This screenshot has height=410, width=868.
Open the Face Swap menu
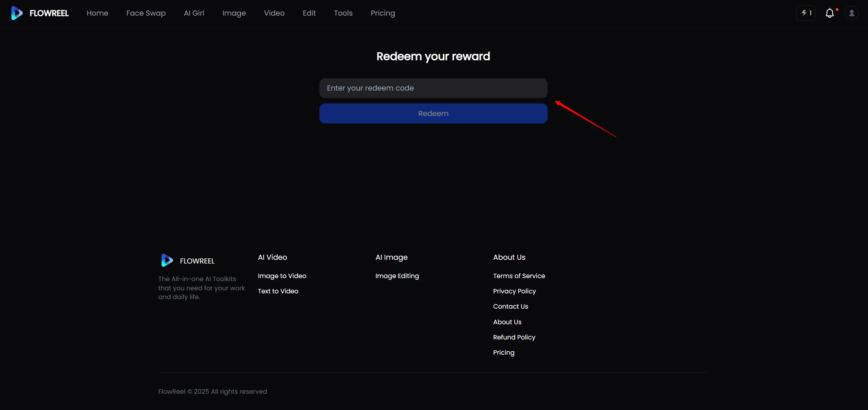point(146,13)
